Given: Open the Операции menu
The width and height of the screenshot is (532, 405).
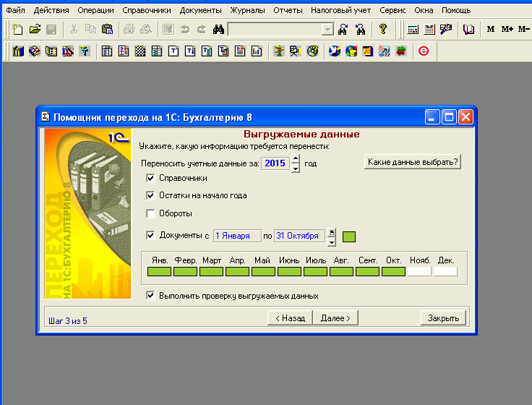Looking at the screenshot, I should click(x=95, y=11).
